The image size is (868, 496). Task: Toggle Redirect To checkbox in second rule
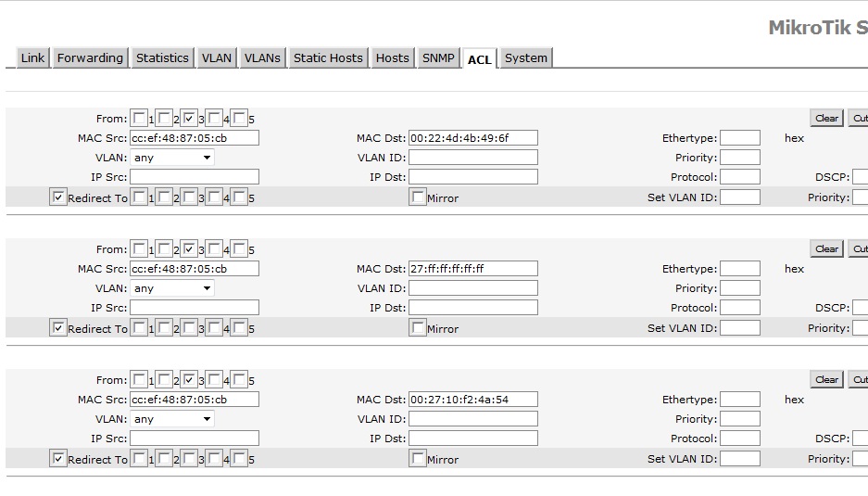click(x=58, y=328)
